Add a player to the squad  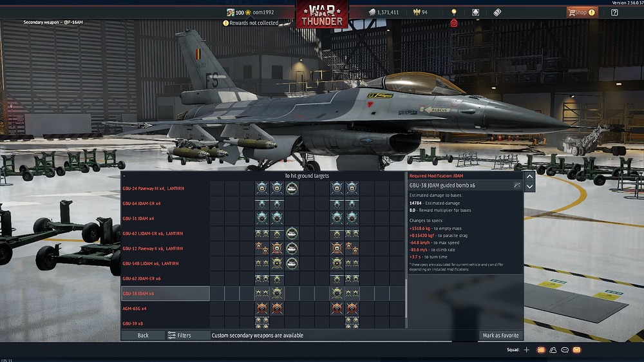click(x=527, y=350)
